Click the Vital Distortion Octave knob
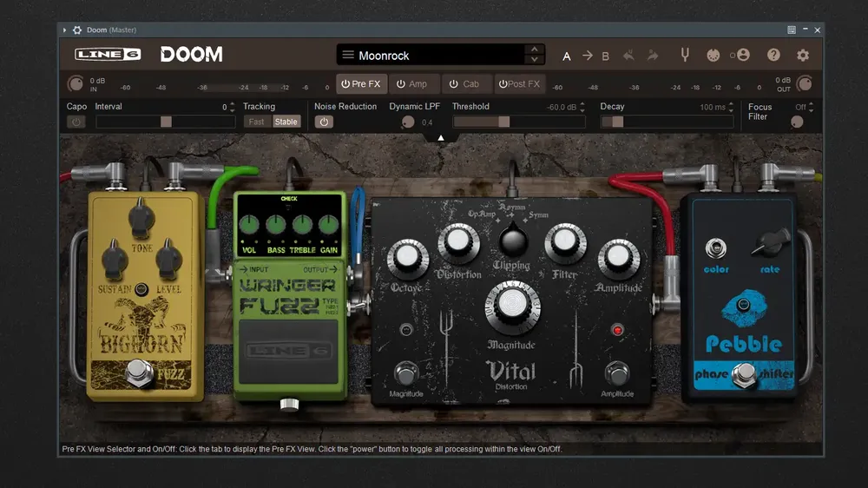Screen dimensions: 868x488 [x=407, y=257]
